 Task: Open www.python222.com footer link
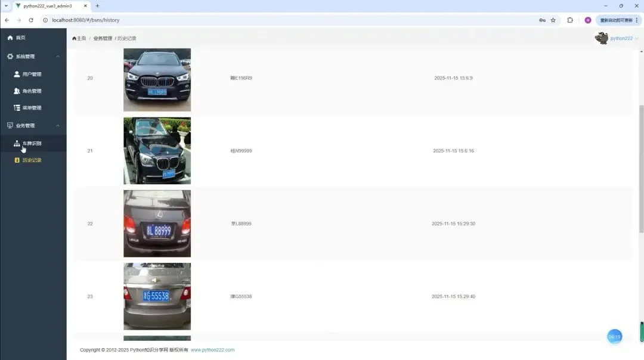(x=212, y=350)
